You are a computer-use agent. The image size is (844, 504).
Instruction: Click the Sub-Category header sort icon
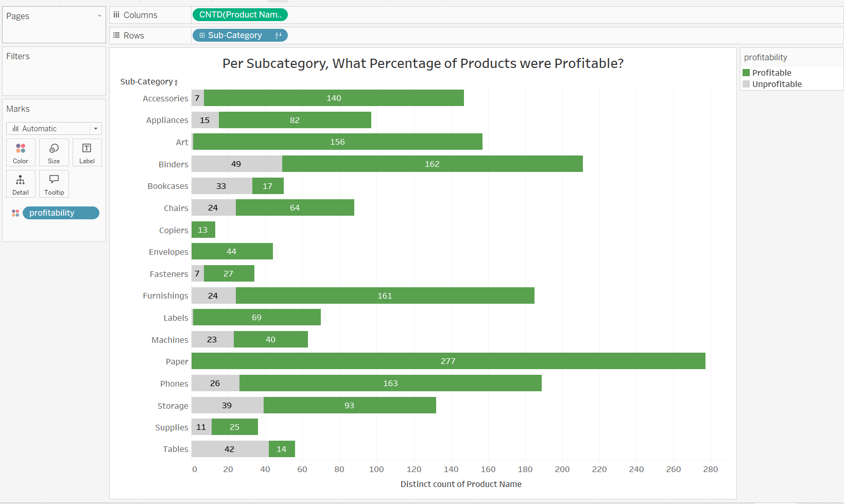point(176,82)
